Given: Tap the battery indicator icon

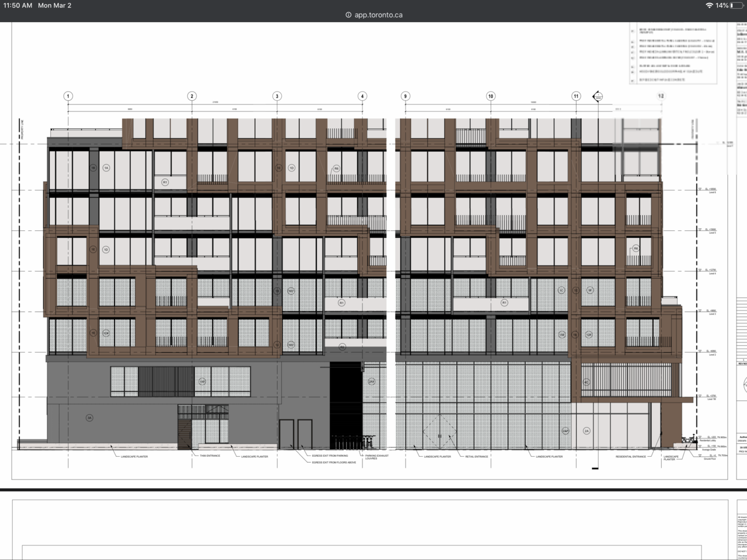Looking at the screenshot, I should coord(736,5).
